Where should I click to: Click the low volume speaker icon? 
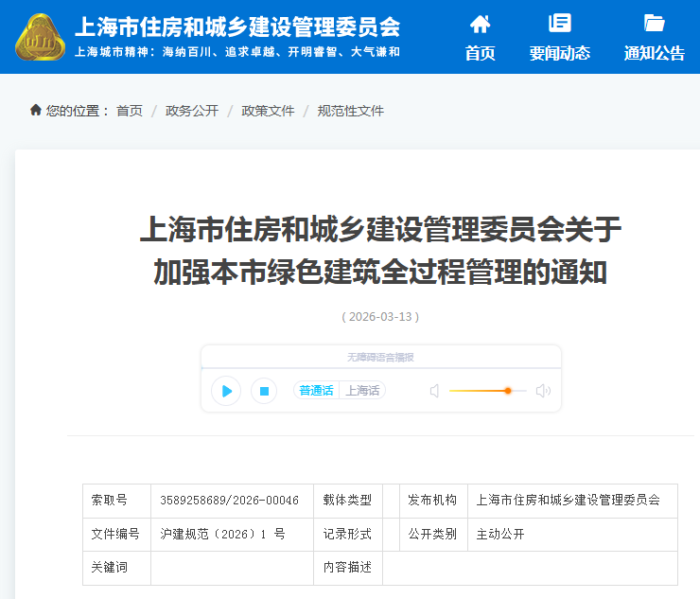(x=434, y=392)
